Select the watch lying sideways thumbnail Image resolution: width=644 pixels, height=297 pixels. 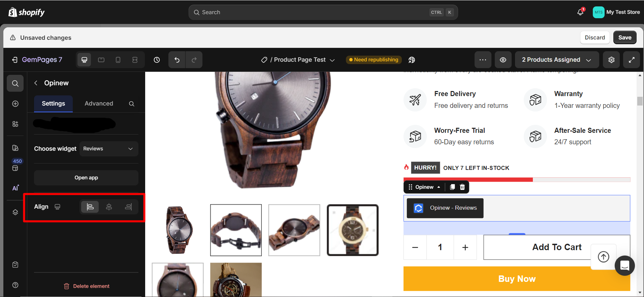(x=294, y=230)
